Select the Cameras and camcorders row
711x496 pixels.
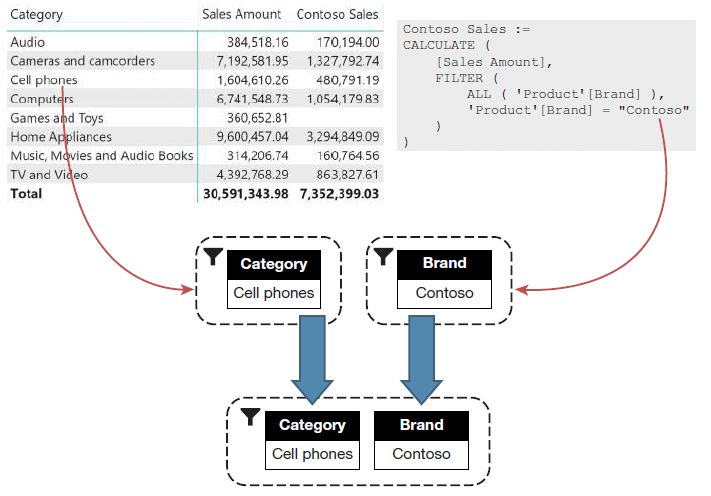195,61
